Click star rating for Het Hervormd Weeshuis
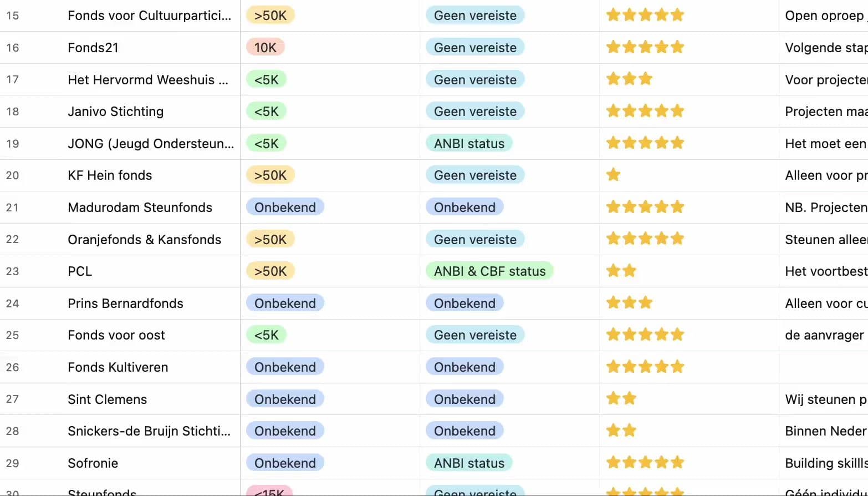 629,79
